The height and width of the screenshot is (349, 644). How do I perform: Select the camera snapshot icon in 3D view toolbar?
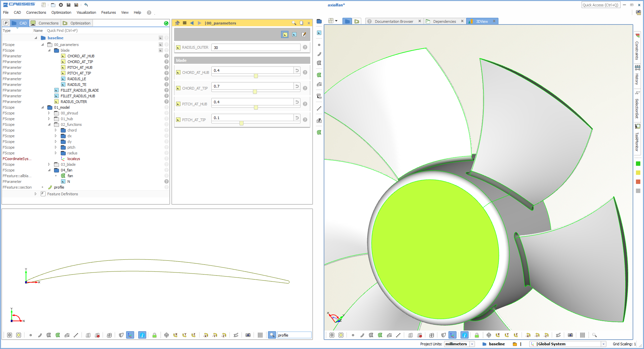[570, 335]
